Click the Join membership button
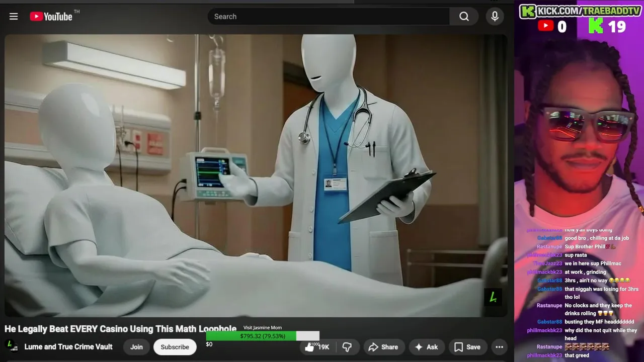 (136, 347)
